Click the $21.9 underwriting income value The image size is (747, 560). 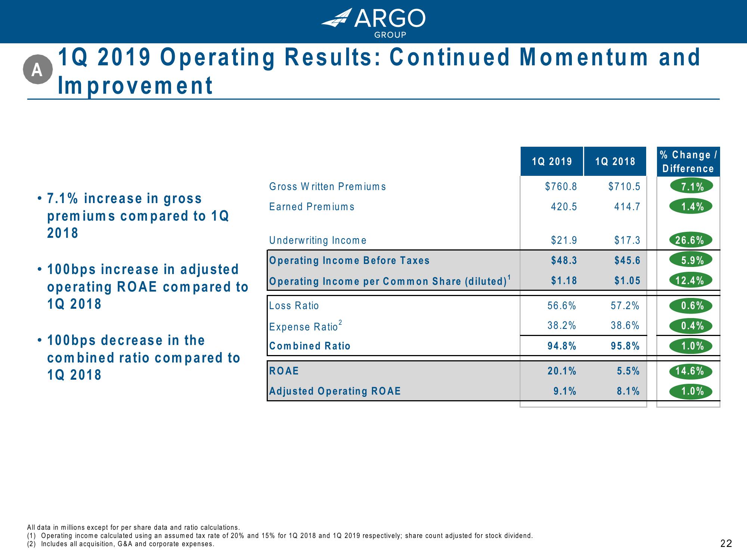(564, 240)
